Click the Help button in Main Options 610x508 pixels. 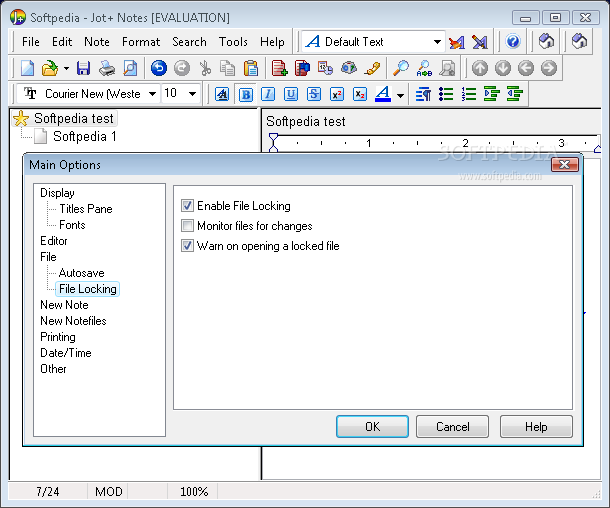coord(536,427)
